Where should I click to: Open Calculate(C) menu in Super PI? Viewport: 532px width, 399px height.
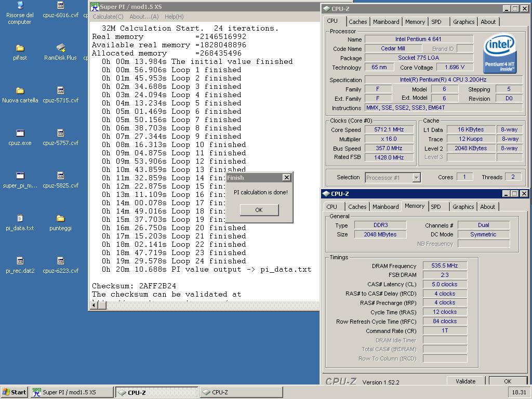coord(108,17)
